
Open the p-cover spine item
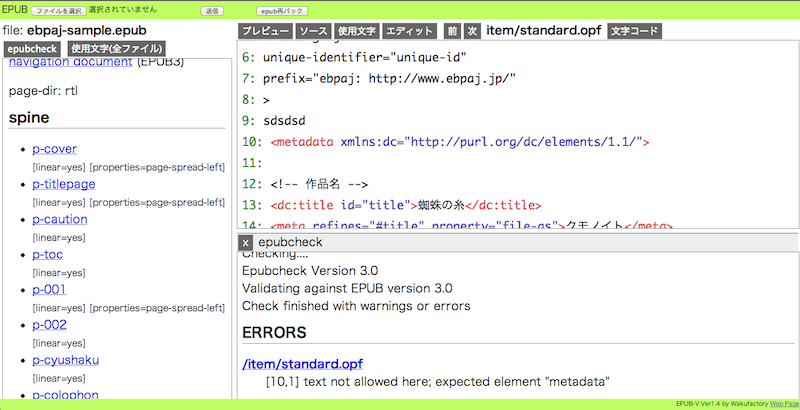point(54,149)
